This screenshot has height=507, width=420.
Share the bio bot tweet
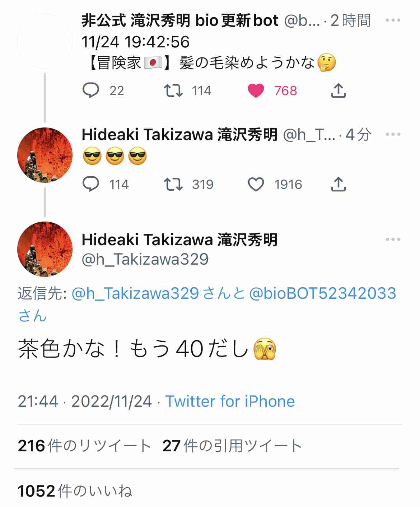click(x=338, y=90)
